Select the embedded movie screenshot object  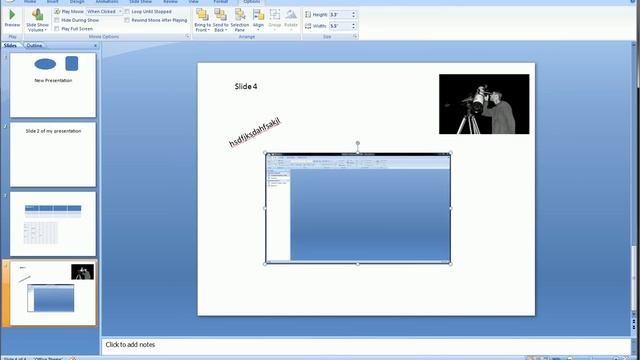pyautogui.click(x=358, y=208)
